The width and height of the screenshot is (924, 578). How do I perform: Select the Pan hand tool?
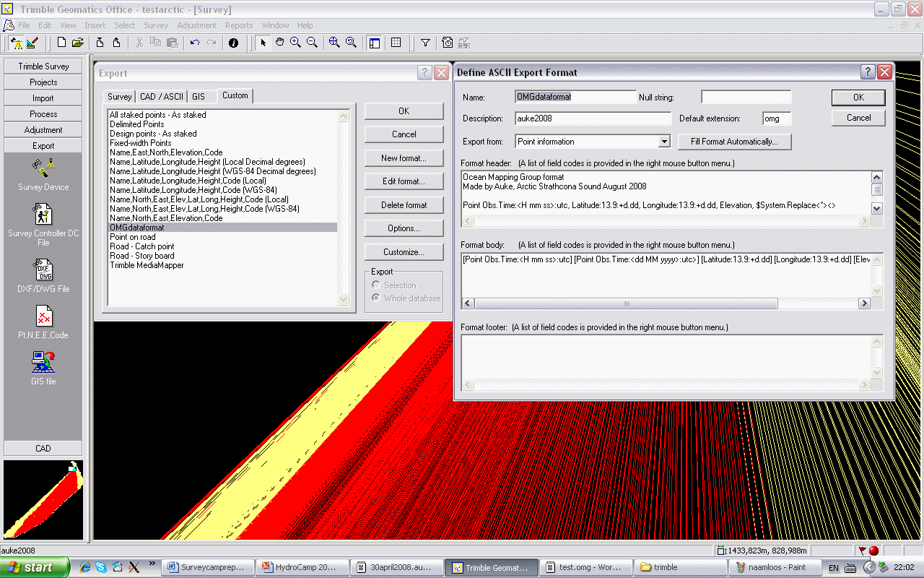coord(279,43)
